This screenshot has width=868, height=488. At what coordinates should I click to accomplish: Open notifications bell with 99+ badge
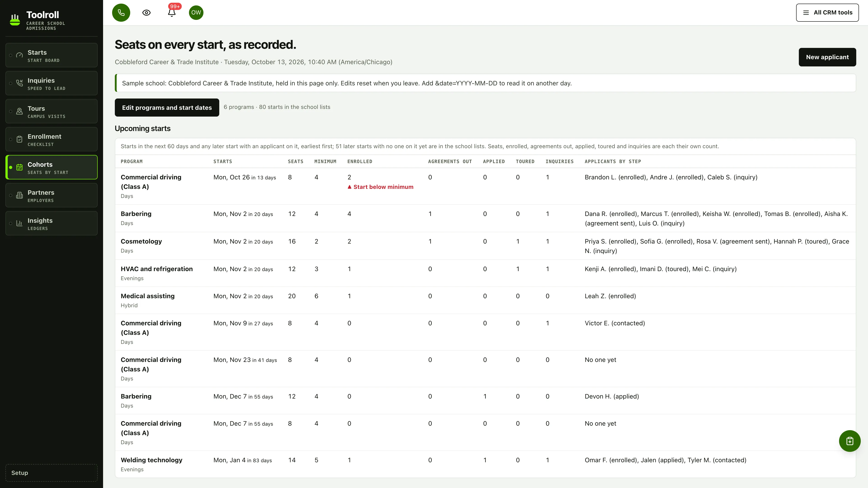(172, 13)
